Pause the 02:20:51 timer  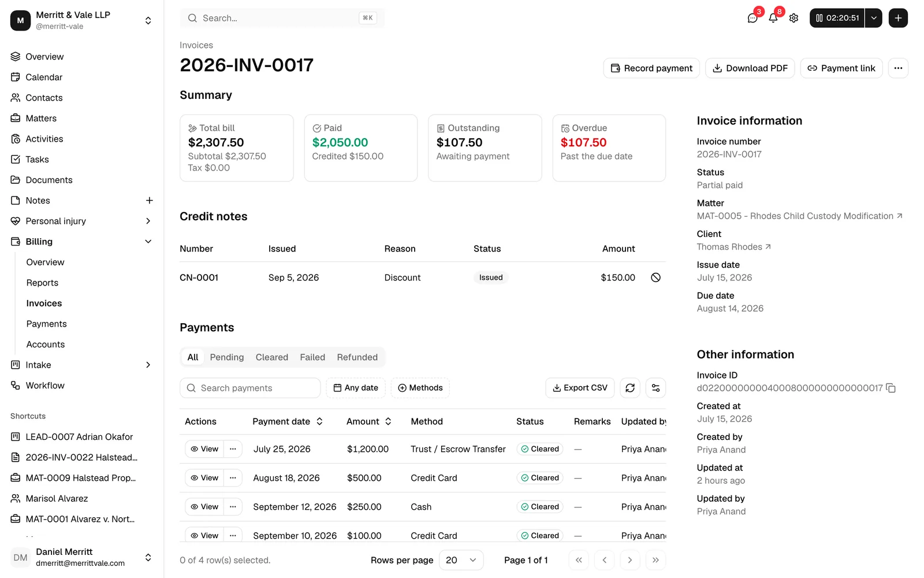(837, 18)
